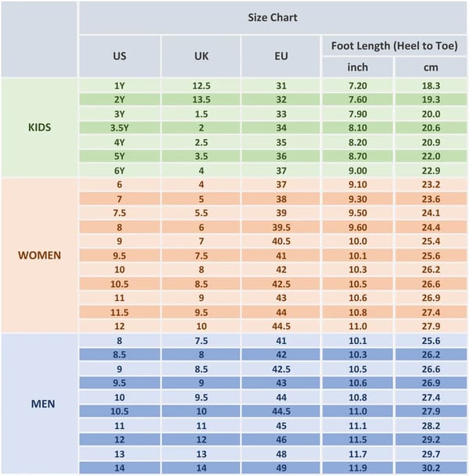
Task: Click the WOMEN category label
Action: click(x=39, y=255)
